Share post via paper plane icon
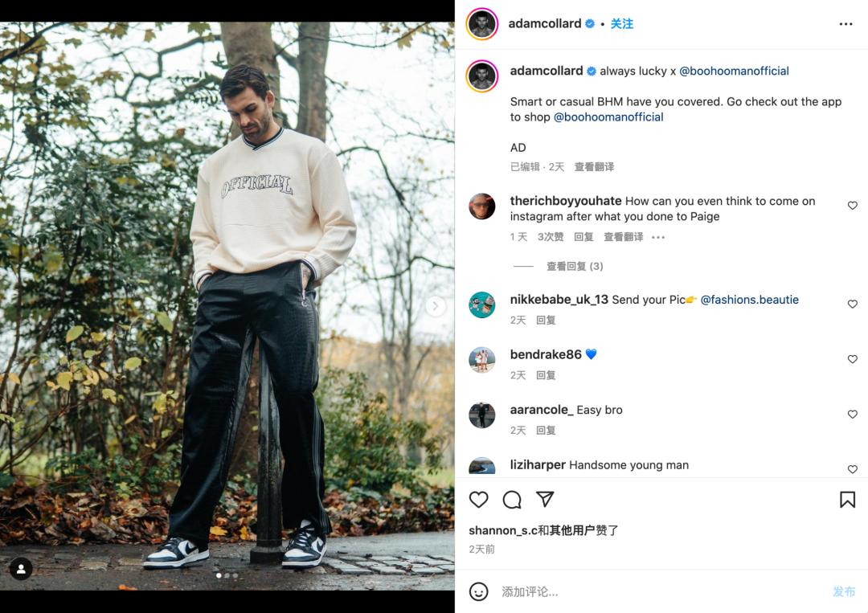Viewport: 868px width, 613px height. pos(545,500)
